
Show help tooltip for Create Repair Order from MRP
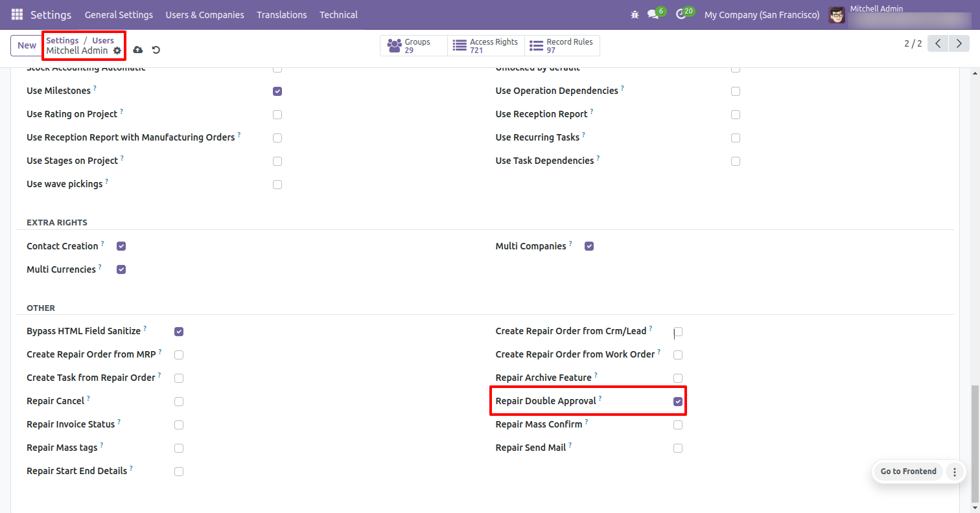159,351
